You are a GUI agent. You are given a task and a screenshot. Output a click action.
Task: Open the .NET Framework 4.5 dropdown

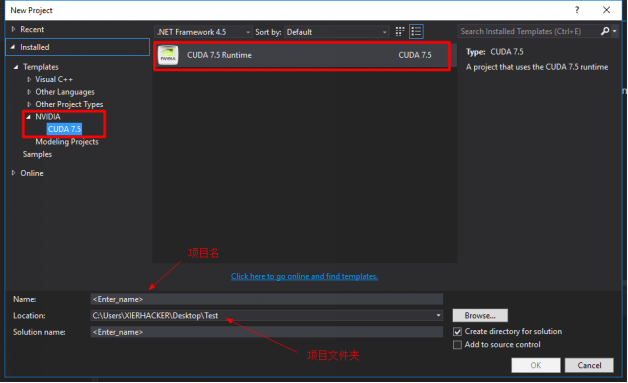point(203,32)
